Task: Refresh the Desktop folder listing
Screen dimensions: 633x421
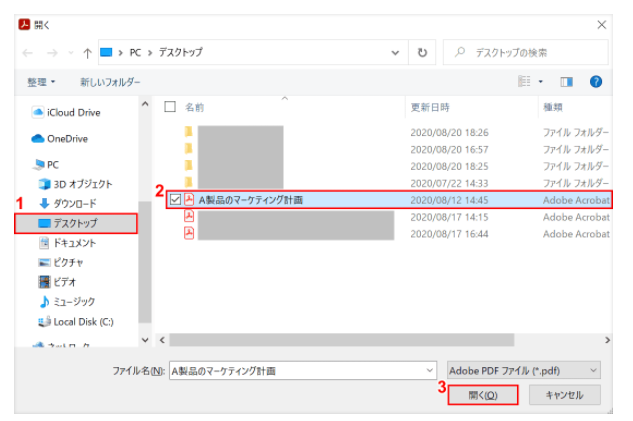Action: point(423,53)
